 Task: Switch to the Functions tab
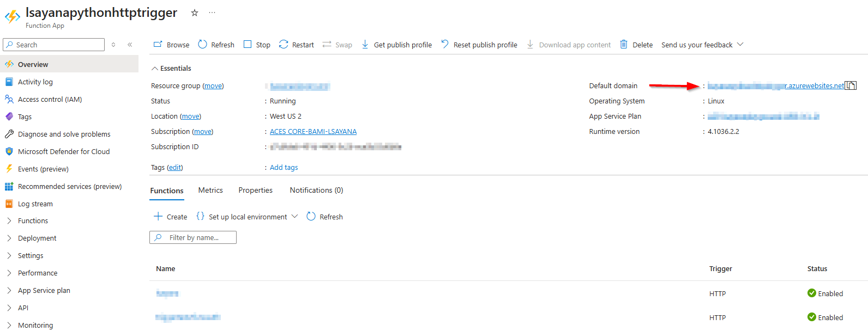click(x=167, y=191)
